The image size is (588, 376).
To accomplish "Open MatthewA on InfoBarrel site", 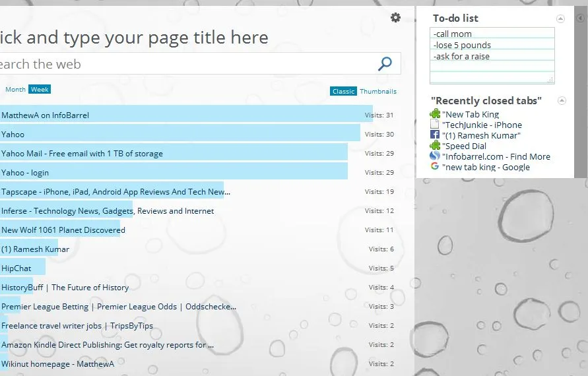I will (x=45, y=115).
